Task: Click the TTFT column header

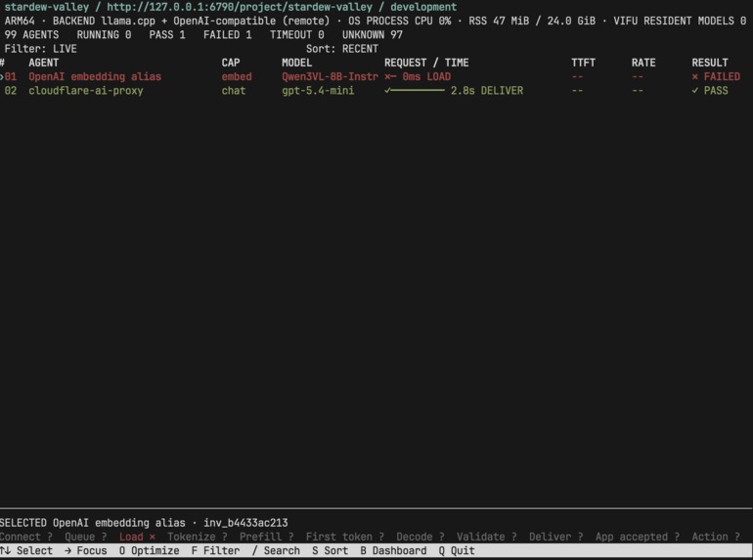Action: 584,63
